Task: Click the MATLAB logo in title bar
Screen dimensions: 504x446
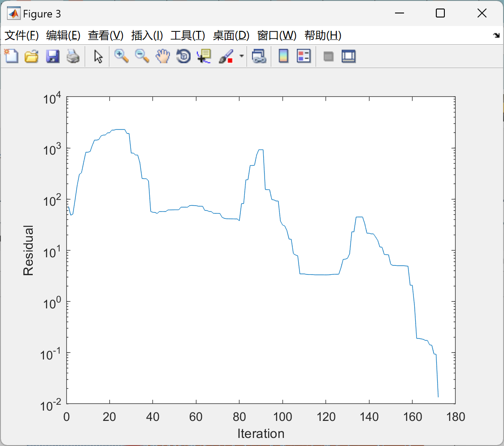Action: pos(14,13)
